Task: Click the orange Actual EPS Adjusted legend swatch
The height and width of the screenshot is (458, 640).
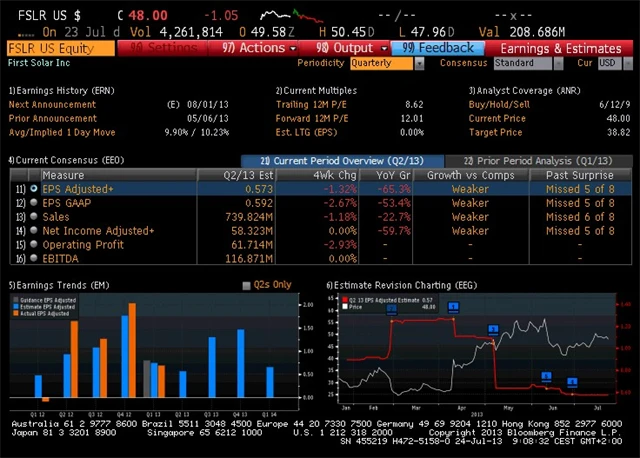Action: (x=16, y=314)
